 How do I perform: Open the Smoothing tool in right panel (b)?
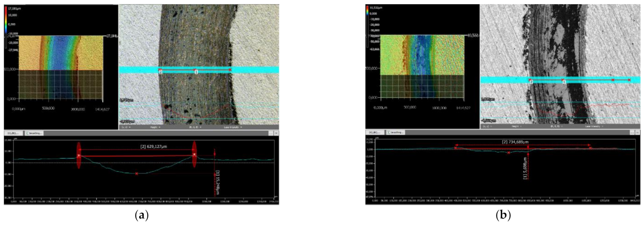pos(395,132)
